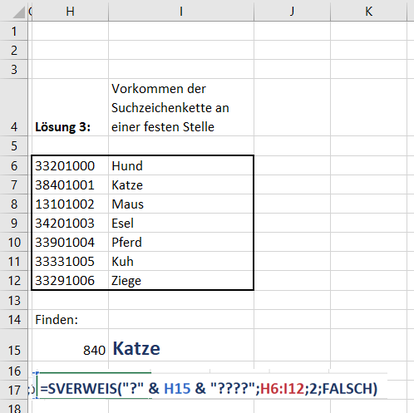Image resolution: width=414 pixels, height=413 pixels.
Task: Select column H header
Action: pos(70,11)
